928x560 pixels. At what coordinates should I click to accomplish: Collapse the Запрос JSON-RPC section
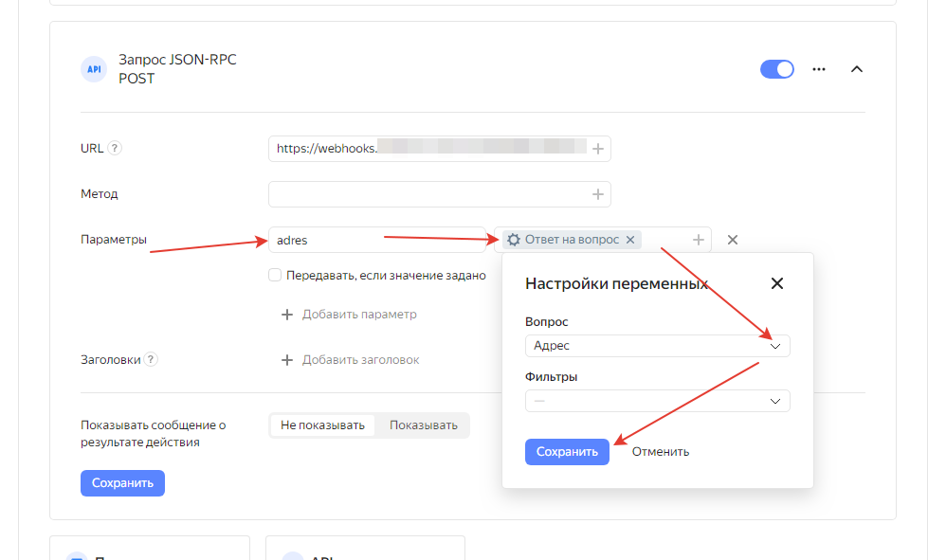(856, 69)
